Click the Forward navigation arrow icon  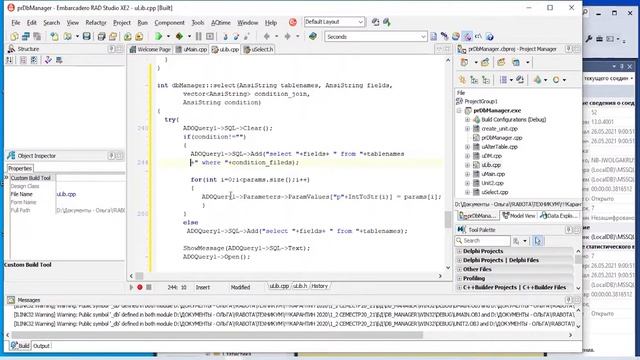[287, 37]
